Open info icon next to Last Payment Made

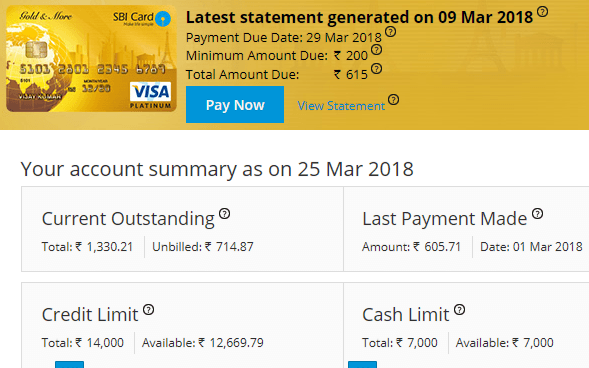pyautogui.click(x=538, y=214)
